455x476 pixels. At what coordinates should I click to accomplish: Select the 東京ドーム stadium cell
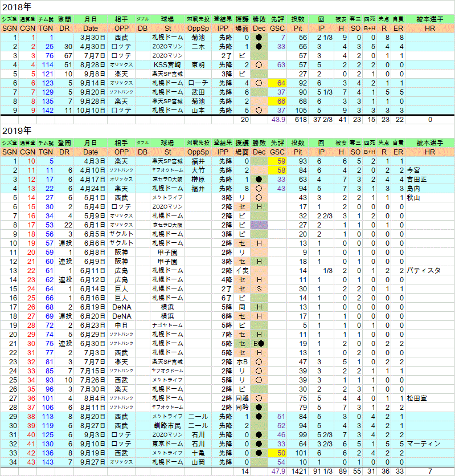(x=167, y=444)
